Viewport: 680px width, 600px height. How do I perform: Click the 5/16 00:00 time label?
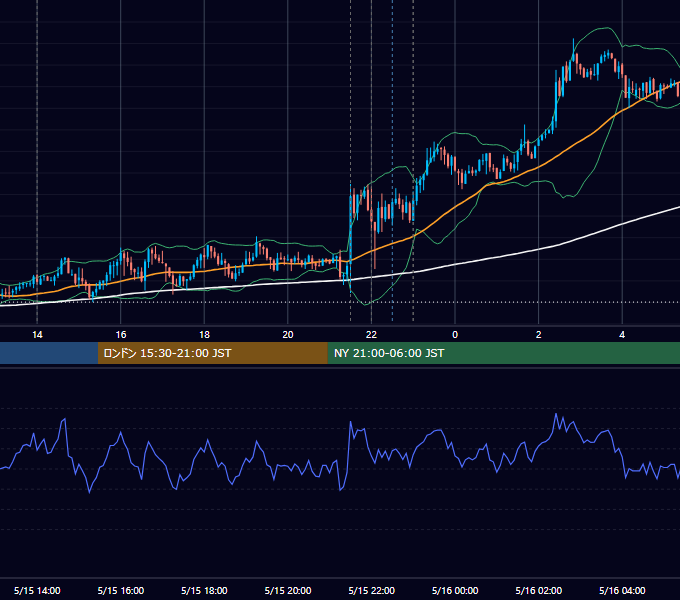(455, 590)
